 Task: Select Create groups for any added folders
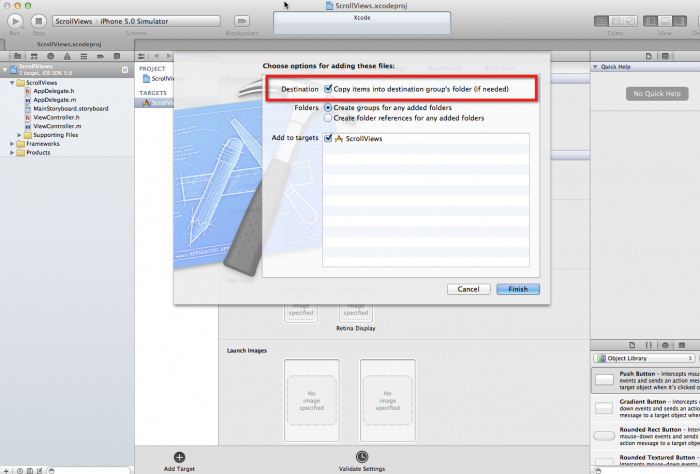[328, 107]
